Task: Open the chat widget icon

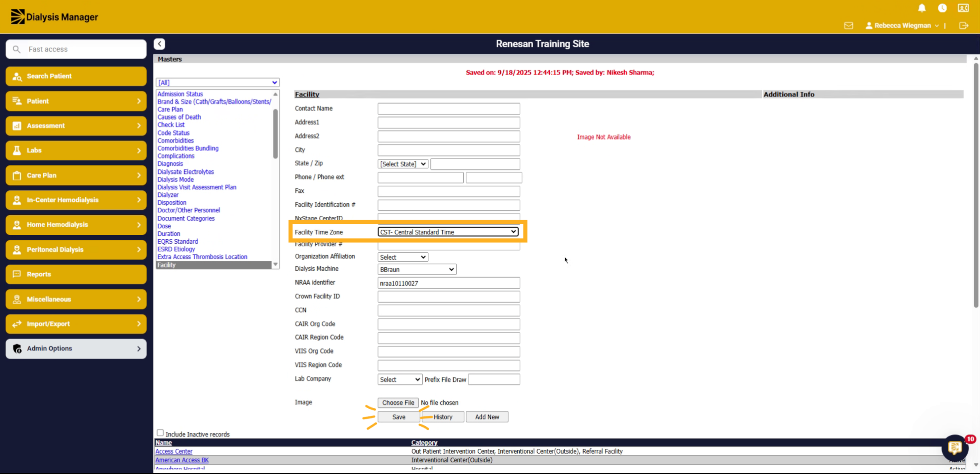Action: click(955, 448)
